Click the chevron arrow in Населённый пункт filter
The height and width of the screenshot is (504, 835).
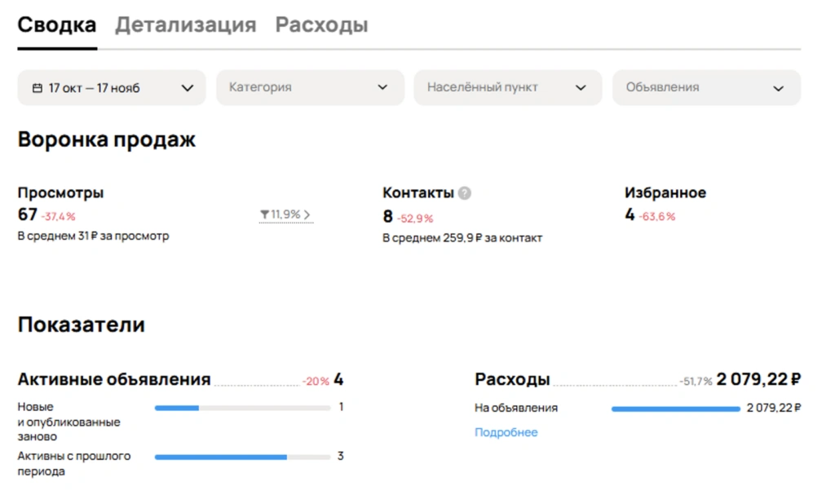click(x=581, y=88)
